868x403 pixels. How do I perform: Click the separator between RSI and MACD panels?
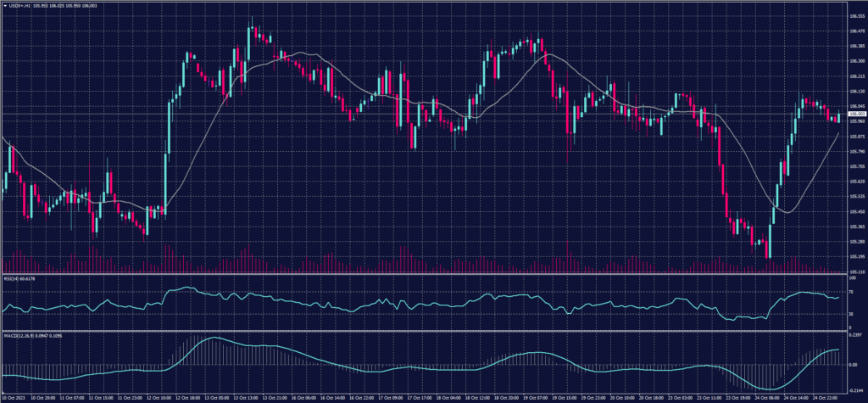(424, 332)
